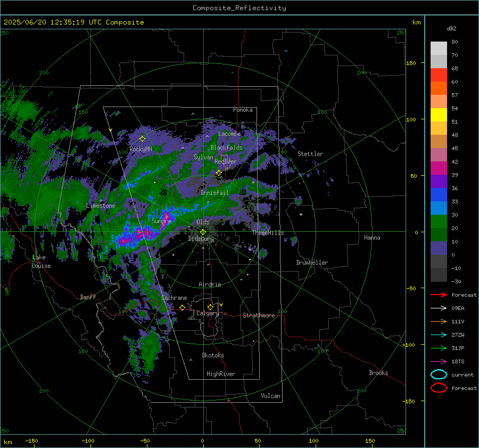Select the yellow 51-54 dBZ color swatch
479x448 pixels.
pos(439,115)
